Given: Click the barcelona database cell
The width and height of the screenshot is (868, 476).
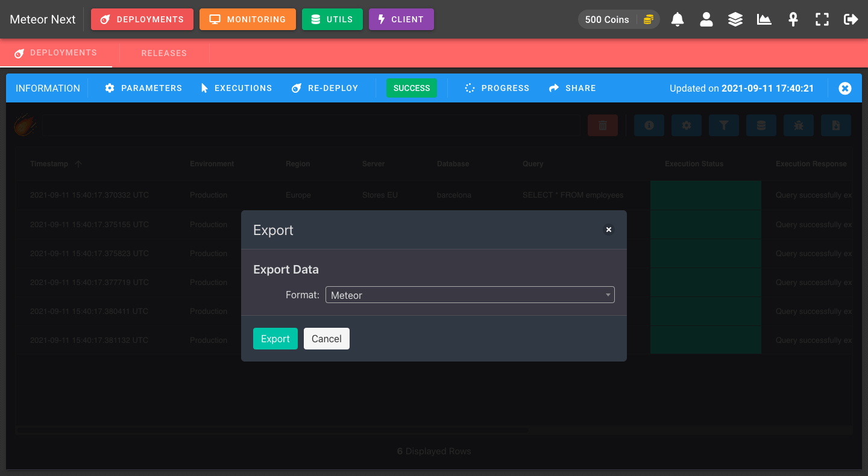Looking at the screenshot, I should coord(454,195).
